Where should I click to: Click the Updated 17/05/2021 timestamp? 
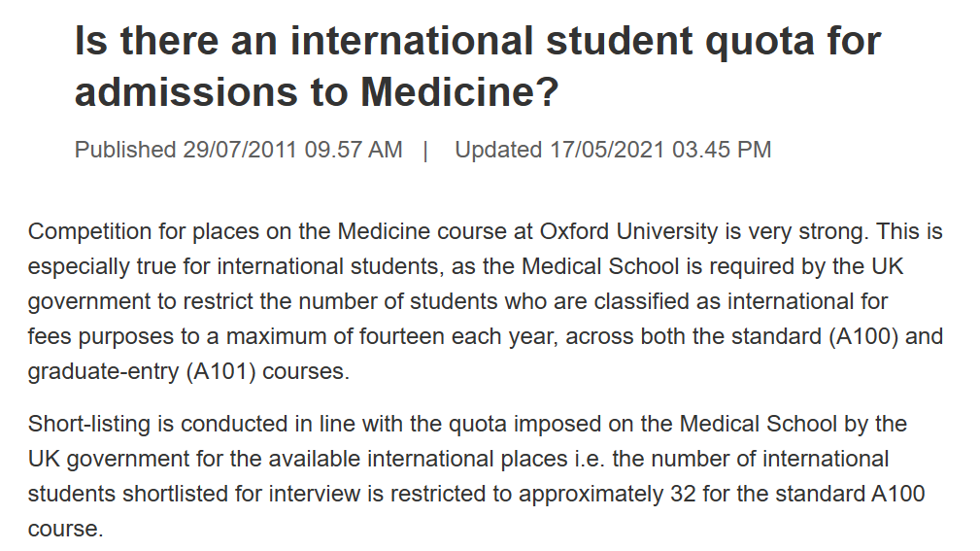(x=613, y=150)
